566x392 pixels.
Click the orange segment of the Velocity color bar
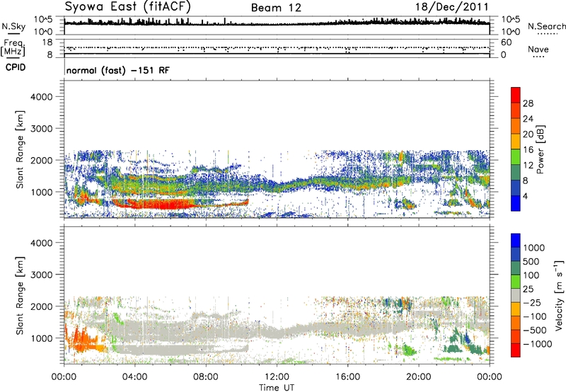[516, 323]
